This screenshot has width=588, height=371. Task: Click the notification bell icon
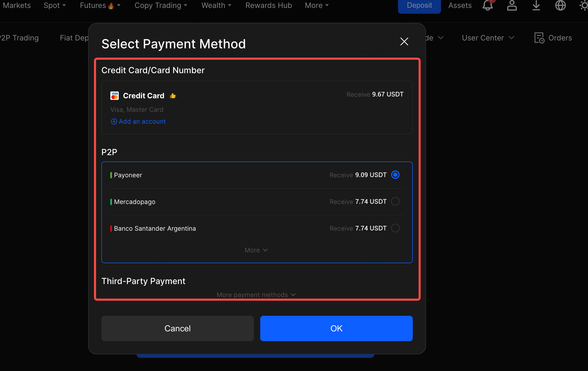tap(487, 6)
